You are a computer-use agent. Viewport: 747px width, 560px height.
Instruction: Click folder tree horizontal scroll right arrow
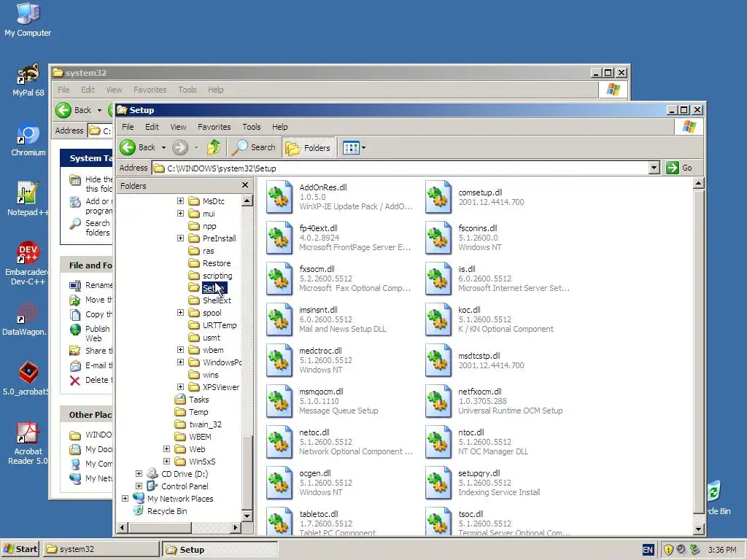[236, 527]
